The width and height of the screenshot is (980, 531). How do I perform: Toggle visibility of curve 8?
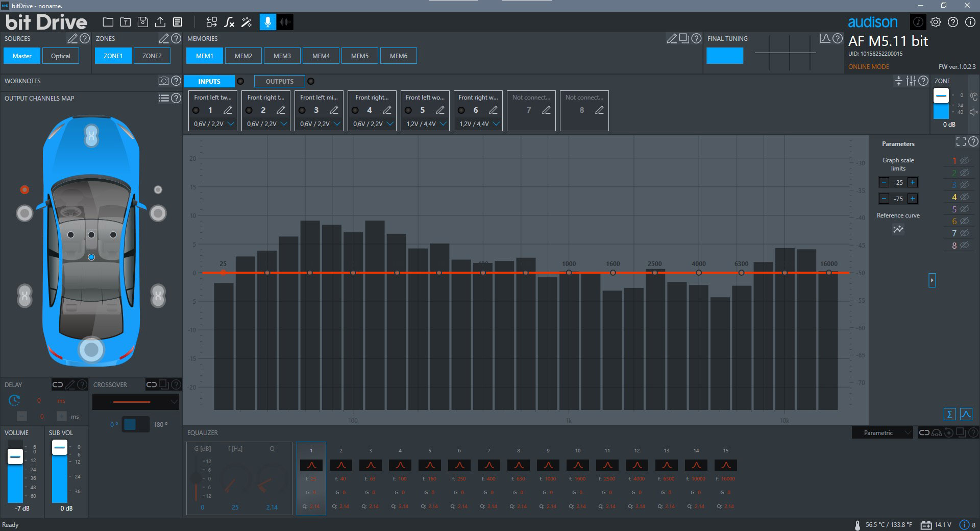tap(964, 245)
